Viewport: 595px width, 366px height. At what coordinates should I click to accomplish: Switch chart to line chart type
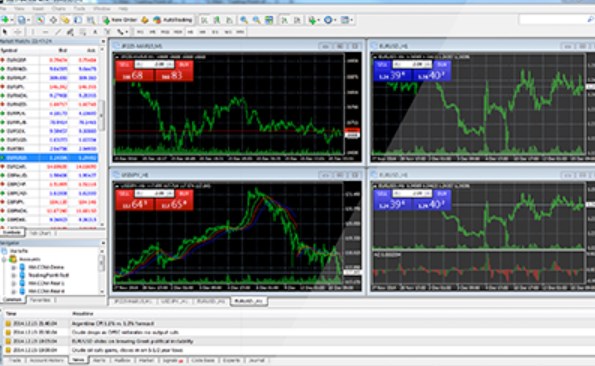[x=229, y=20]
